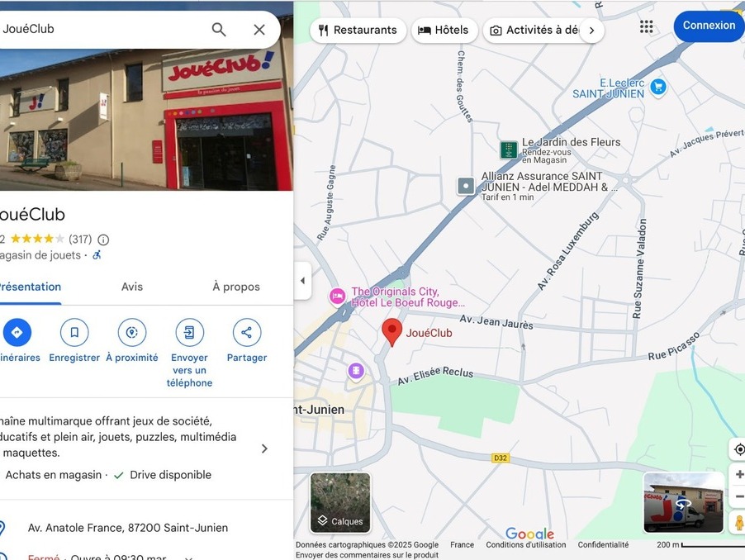Image resolution: width=745 pixels, height=560 pixels.
Task: Open the Street View thumbnail
Action: (683, 502)
